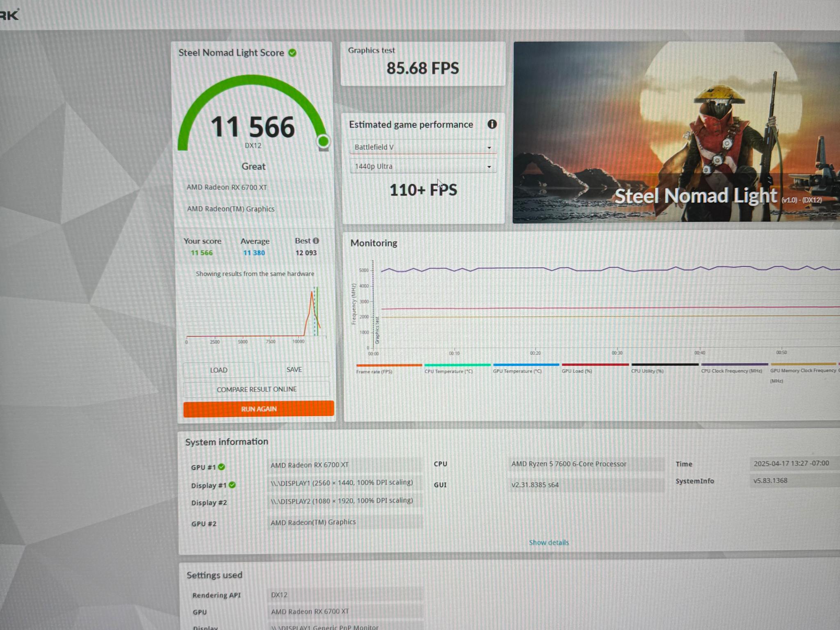Click the CPU Utility (%) legend entry

click(x=647, y=371)
